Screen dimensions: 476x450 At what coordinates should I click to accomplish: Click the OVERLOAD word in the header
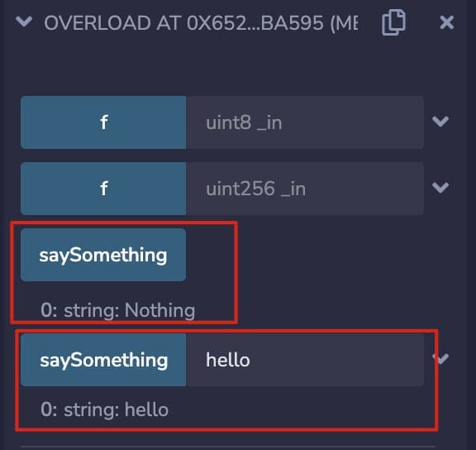click(98, 23)
